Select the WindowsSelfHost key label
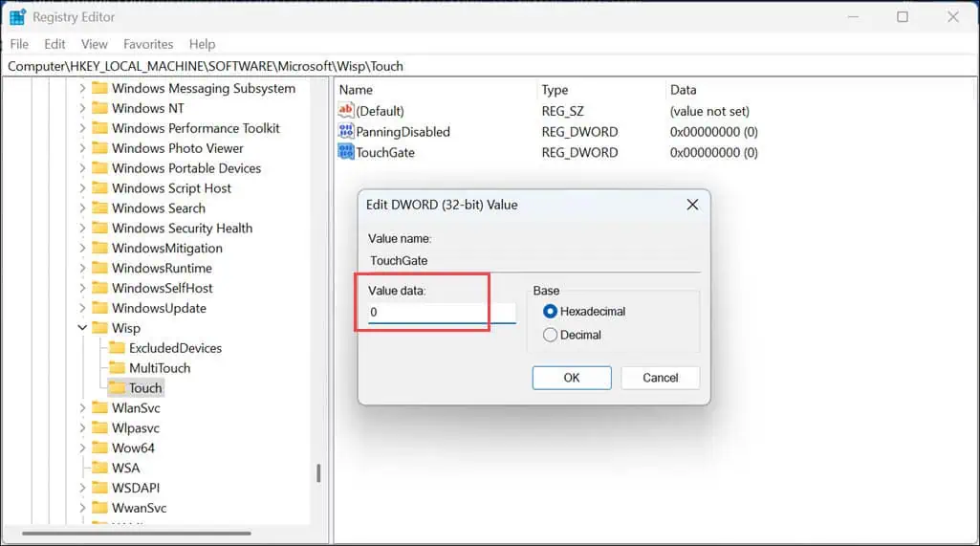The width and height of the screenshot is (980, 546). 163,289
